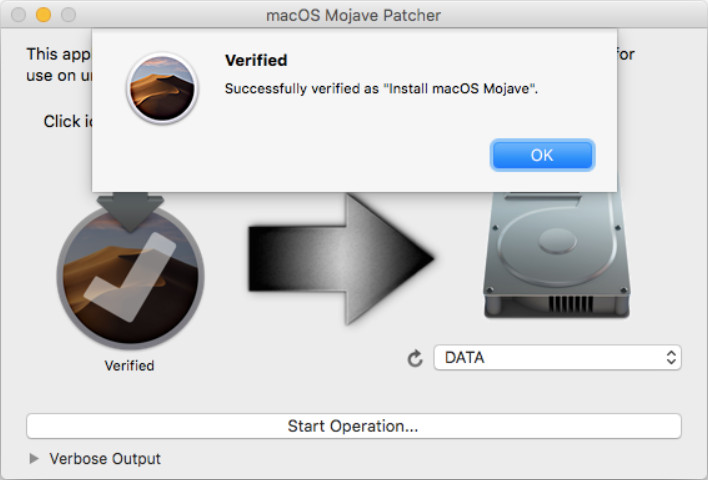Image resolution: width=708 pixels, height=480 pixels.
Task: Open the DATA volume dropdown
Action: pyautogui.click(x=557, y=358)
